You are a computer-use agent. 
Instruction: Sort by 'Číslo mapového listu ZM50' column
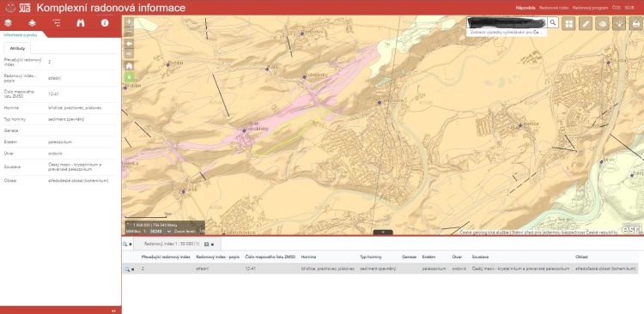pos(270,257)
